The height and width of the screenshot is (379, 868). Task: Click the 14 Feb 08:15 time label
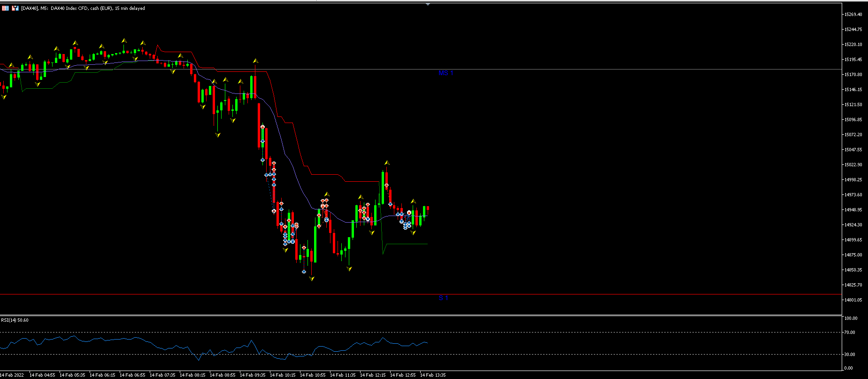point(192,375)
